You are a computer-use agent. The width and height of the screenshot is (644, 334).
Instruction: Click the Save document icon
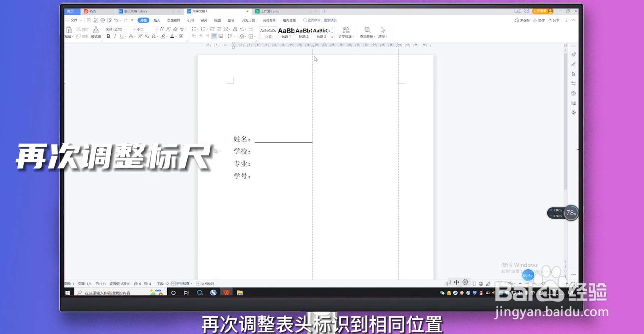(x=89, y=20)
